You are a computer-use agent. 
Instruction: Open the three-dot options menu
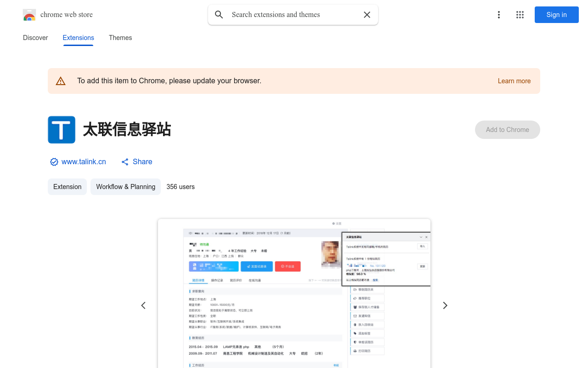coord(499,15)
